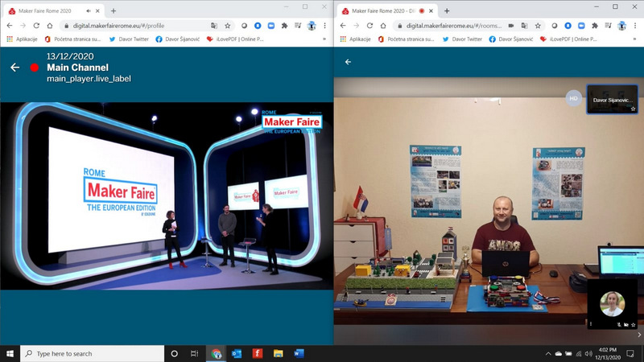Click back arrow in the room window

[x=348, y=62]
